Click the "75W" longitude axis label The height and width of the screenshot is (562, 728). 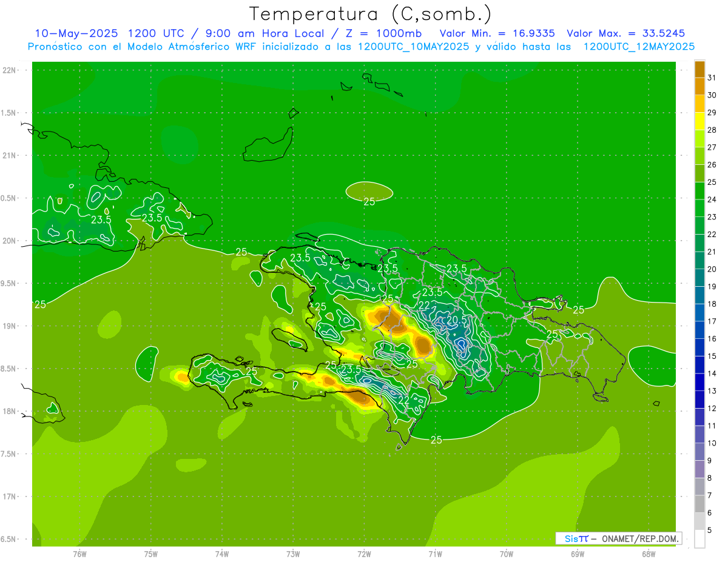[x=151, y=554]
